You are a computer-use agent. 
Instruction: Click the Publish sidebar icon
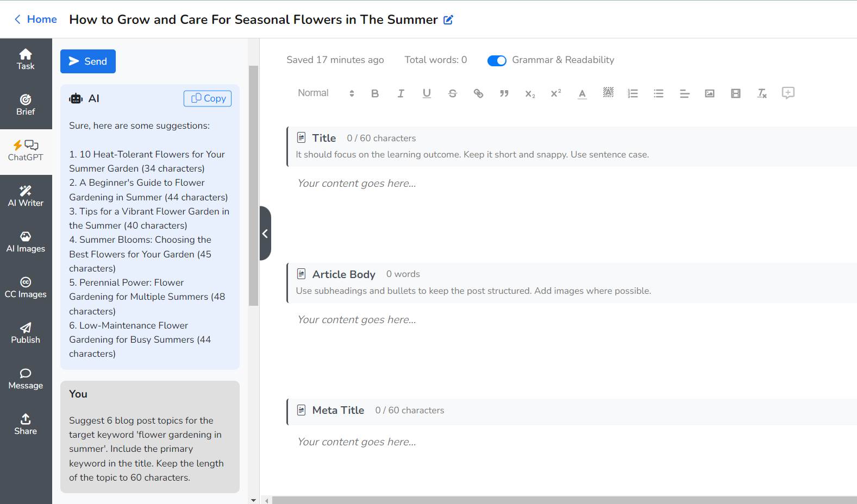point(26,333)
